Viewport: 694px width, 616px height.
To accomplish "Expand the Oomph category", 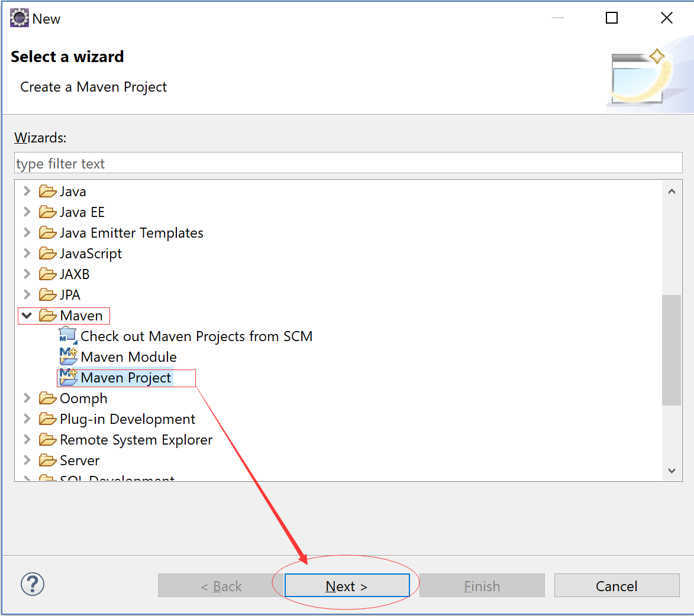I will 27,398.
